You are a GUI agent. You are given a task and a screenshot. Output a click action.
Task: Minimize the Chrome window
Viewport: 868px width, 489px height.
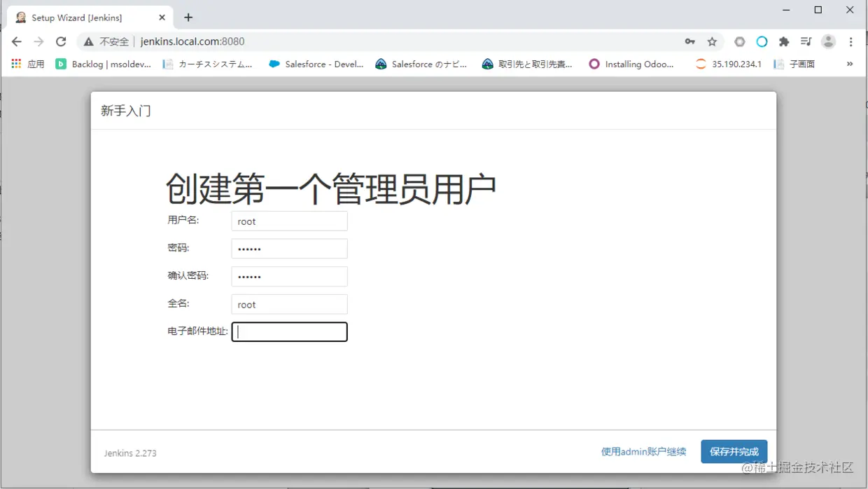tap(785, 10)
